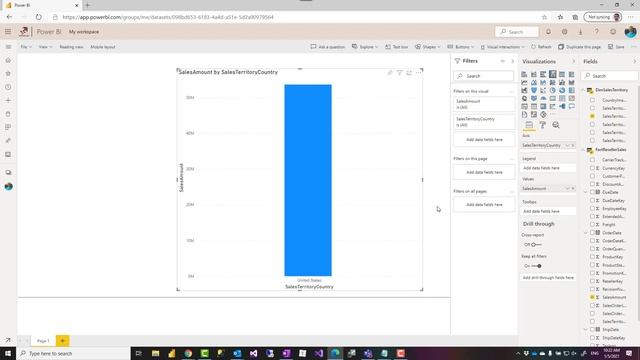This screenshot has width=640, height=360.
Task: Open the user profile avatar
Action: [630, 32]
